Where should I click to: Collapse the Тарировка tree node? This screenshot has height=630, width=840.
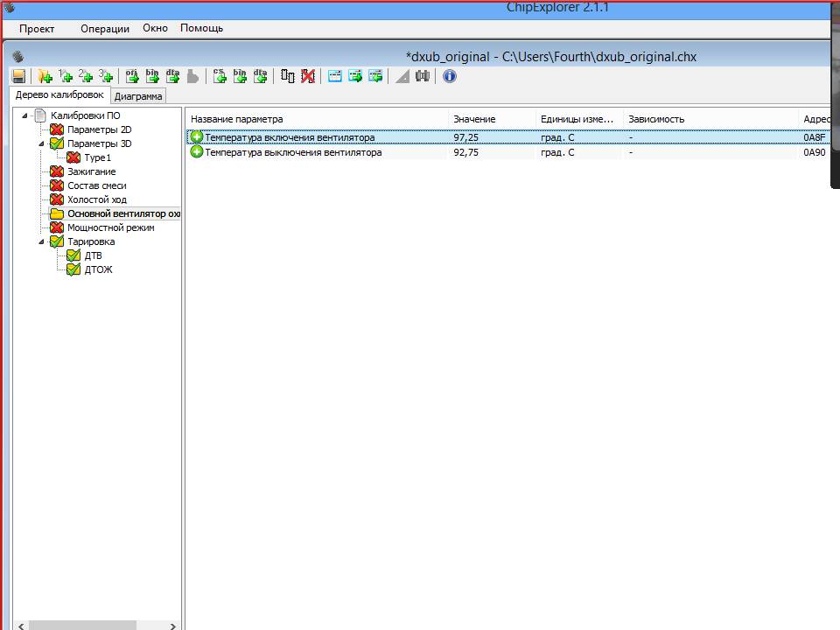(x=41, y=241)
